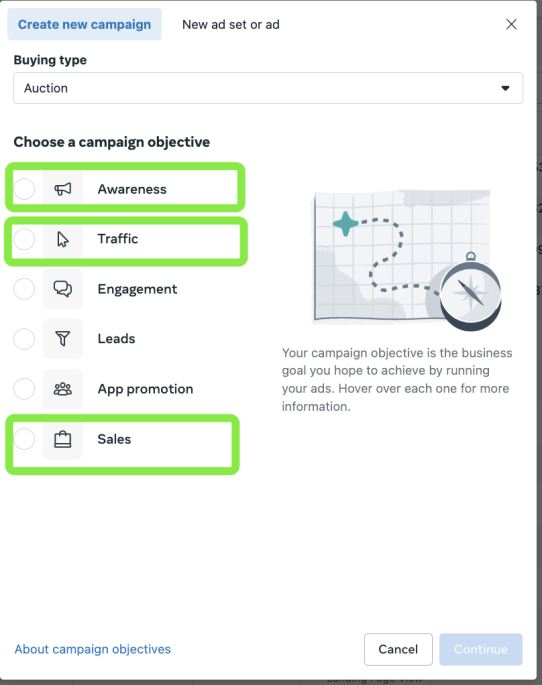The image size is (542, 685).
Task: Click the Cancel button
Action: [x=398, y=649]
